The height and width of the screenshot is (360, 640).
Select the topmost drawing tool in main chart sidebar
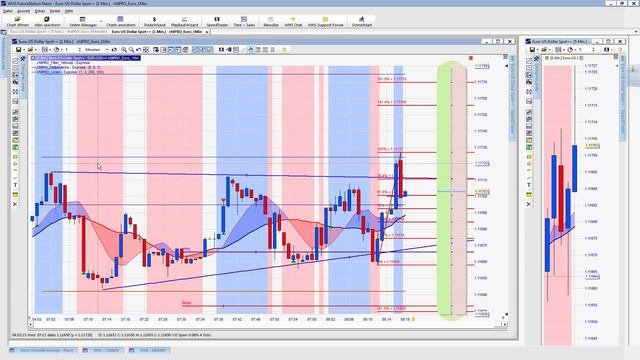(x=15, y=61)
